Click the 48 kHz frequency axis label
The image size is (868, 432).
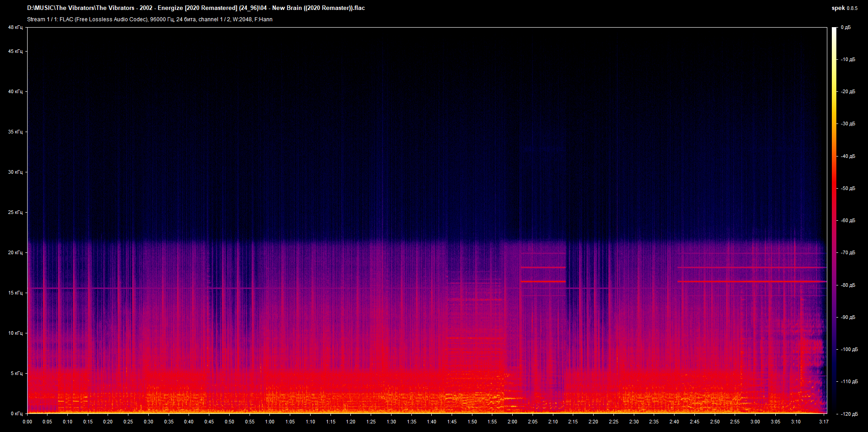(x=15, y=28)
